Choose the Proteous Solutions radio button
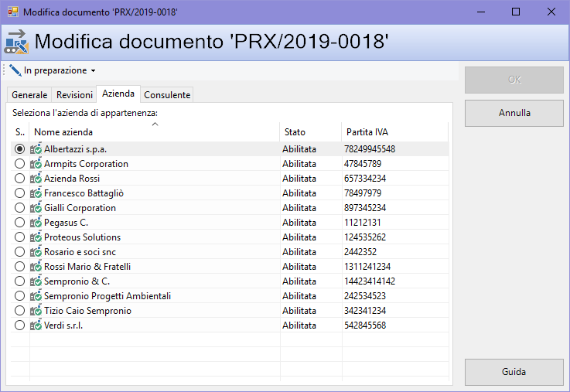The height and width of the screenshot is (392, 570). point(19,237)
